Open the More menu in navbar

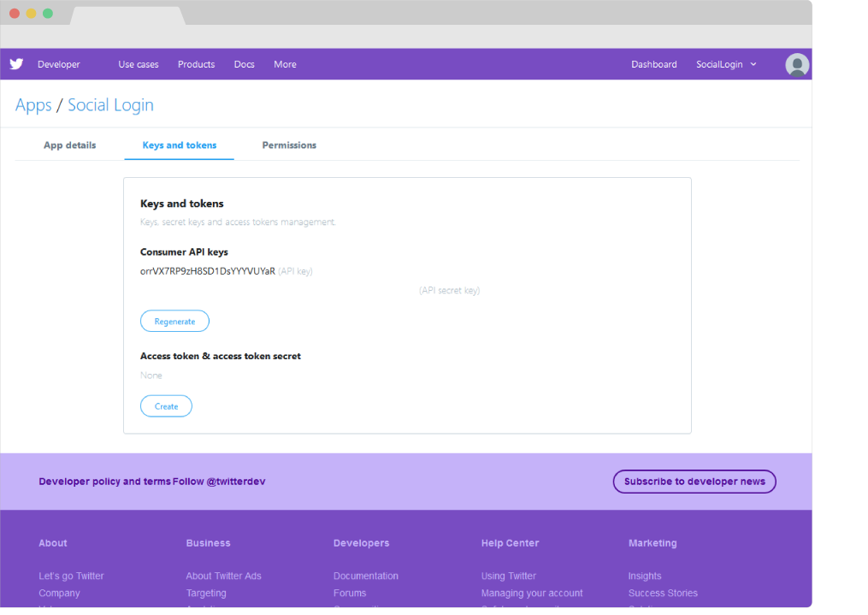coord(285,64)
